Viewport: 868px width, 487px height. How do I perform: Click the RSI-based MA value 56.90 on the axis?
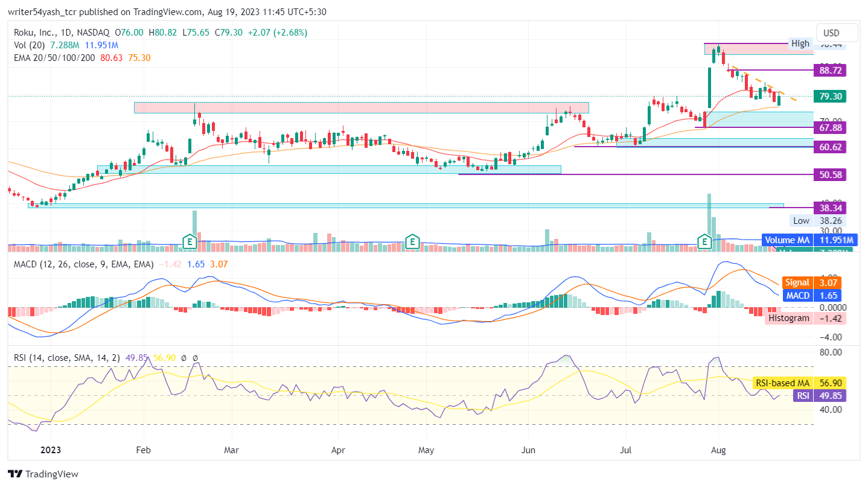click(x=830, y=383)
